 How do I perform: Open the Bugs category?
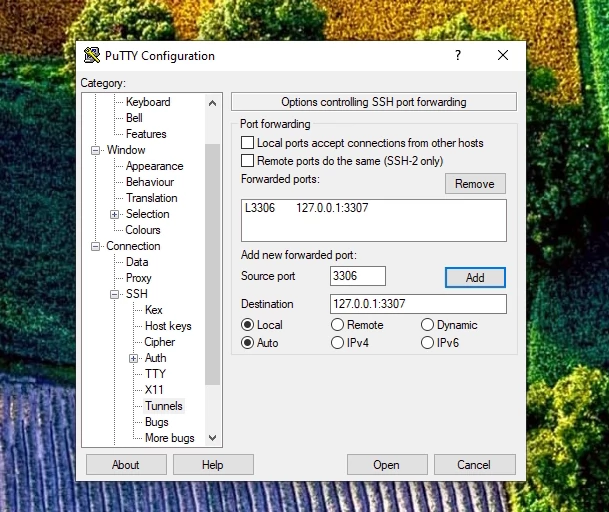point(157,422)
